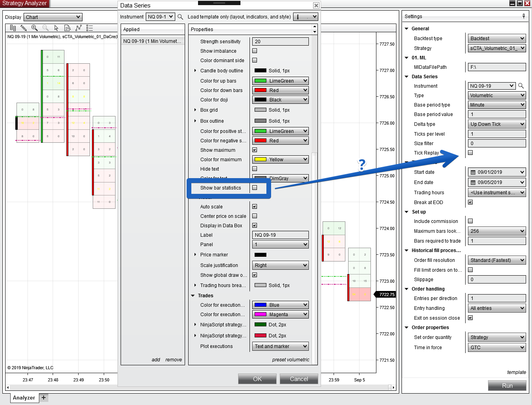Close the Data Series dialog

pyautogui.click(x=316, y=6)
